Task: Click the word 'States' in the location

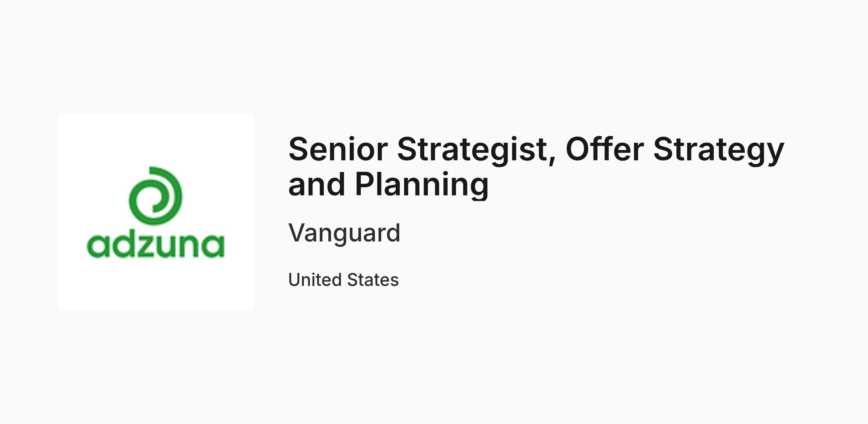Action: pos(373,280)
